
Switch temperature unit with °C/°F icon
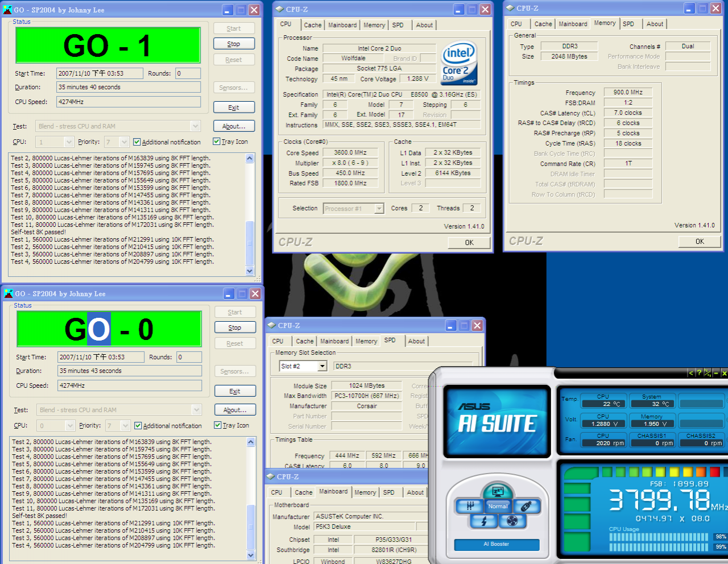[708, 373]
